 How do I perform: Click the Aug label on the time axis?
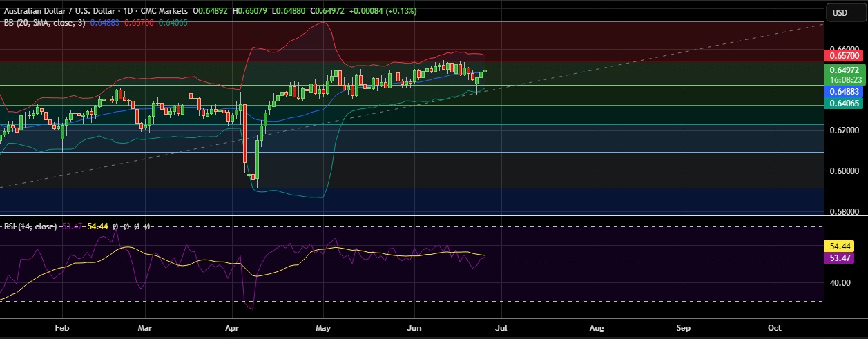[x=597, y=329]
